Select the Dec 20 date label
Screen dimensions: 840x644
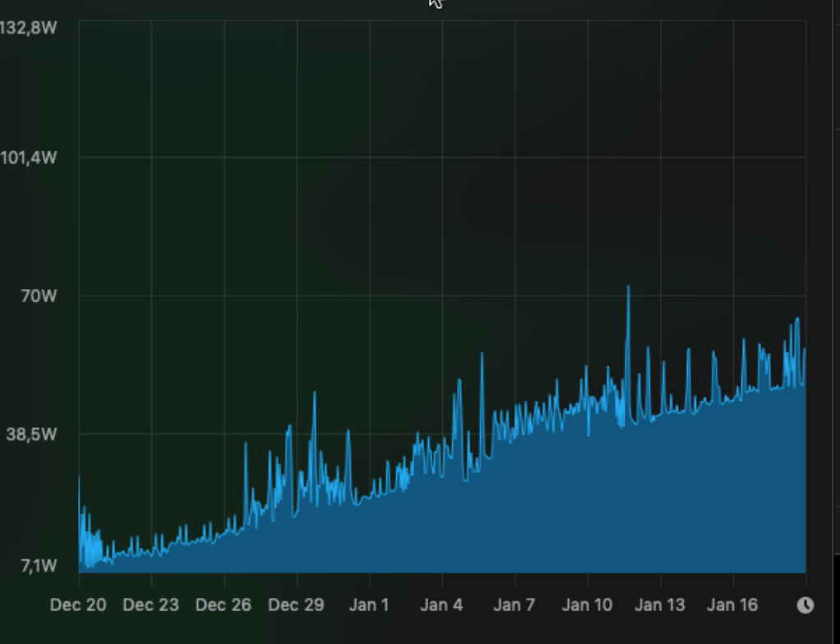(x=78, y=605)
